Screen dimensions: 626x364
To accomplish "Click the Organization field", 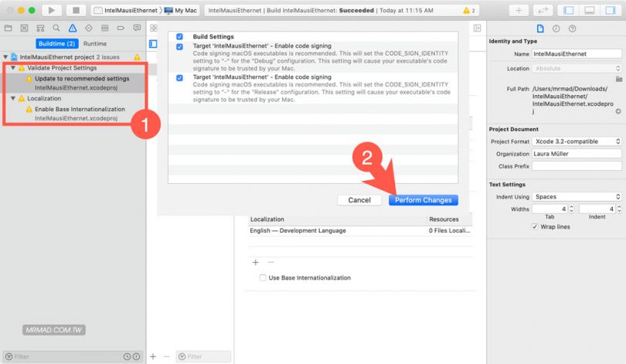I will point(577,154).
